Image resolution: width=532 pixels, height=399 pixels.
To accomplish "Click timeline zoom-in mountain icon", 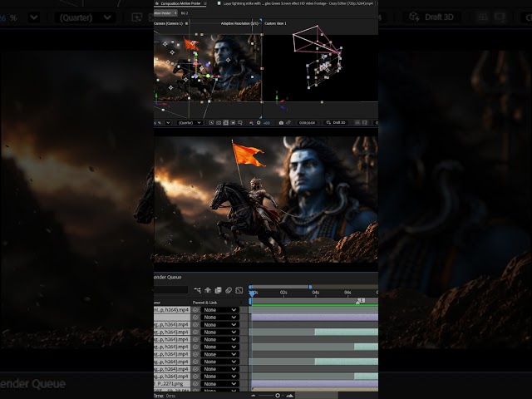I will [x=290, y=396].
